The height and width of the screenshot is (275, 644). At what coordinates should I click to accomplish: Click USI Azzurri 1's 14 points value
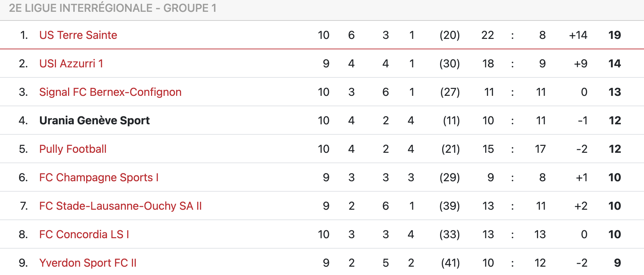tap(614, 64)
